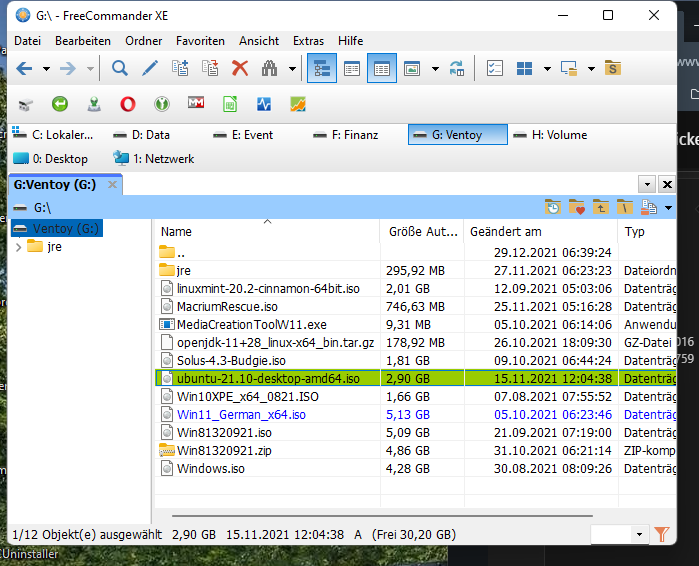Open the Bearbeiten menu
The width and height of the screenshot is (699, 566).
pyautogui.click(x=83, y=41)
